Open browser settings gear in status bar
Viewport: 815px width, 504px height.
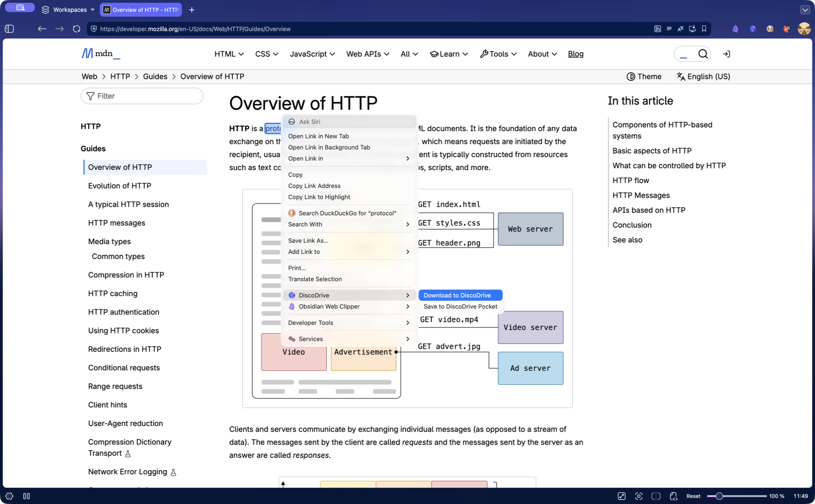pos(9,496)
